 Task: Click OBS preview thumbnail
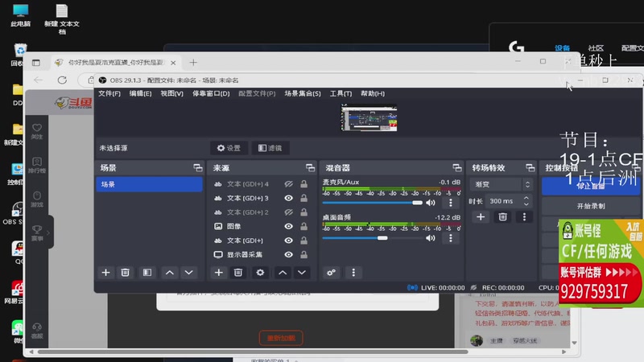369,117
